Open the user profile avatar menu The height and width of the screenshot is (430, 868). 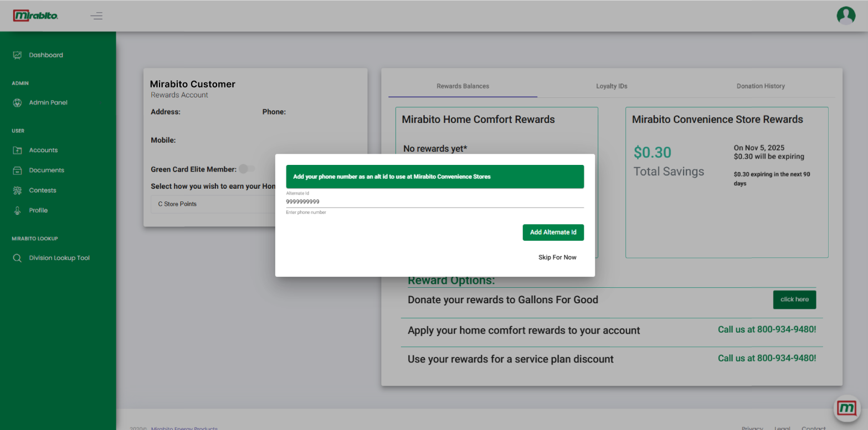pos(845,15)
